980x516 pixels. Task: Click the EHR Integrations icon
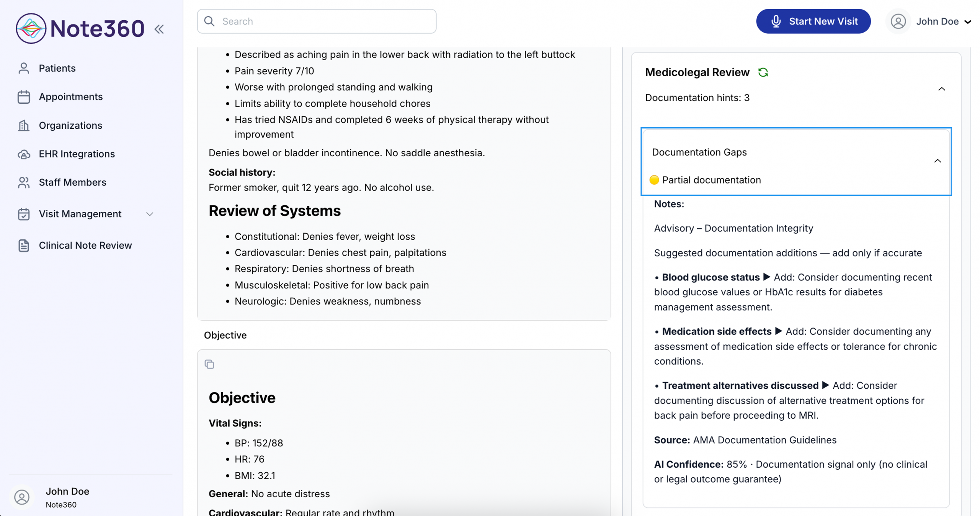click(x=24, y=154)
